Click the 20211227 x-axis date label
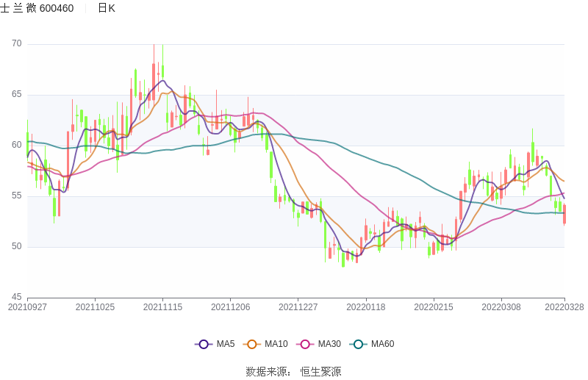 (298, 307)
